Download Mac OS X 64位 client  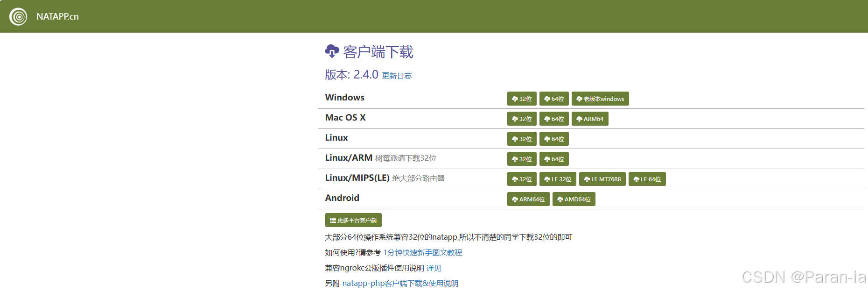(554, 119)
